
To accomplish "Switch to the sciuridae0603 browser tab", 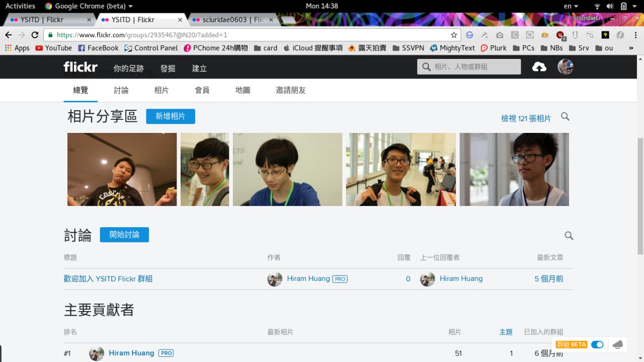I will pos(232,20).
